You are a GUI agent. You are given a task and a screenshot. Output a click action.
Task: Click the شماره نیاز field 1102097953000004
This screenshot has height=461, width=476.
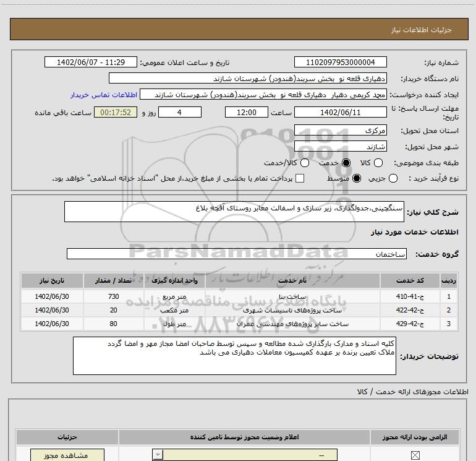tap(340, 62)
